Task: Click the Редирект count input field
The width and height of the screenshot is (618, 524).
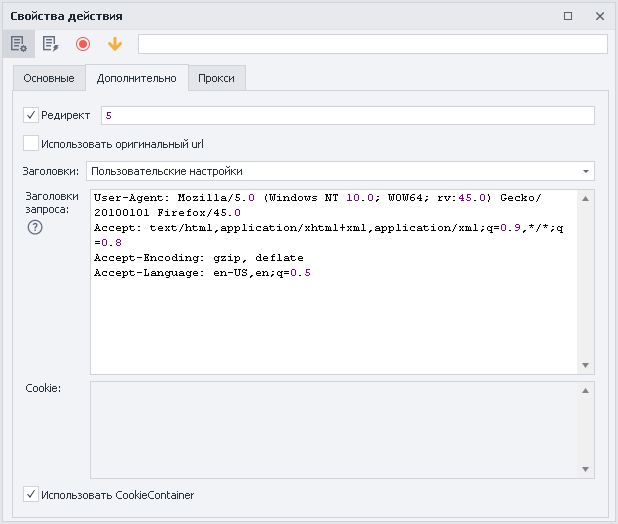Action: (x=347, y=116)
